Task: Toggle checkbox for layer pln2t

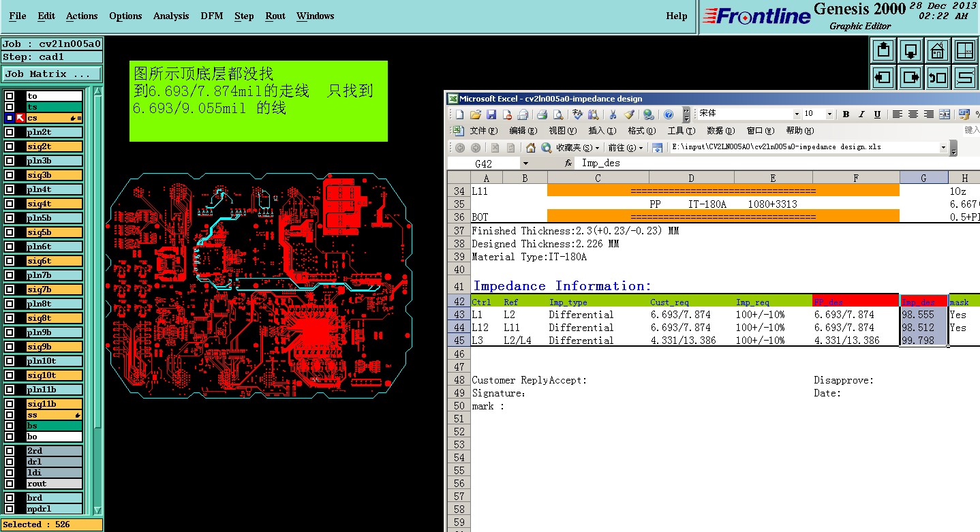Action: [10, 132]
